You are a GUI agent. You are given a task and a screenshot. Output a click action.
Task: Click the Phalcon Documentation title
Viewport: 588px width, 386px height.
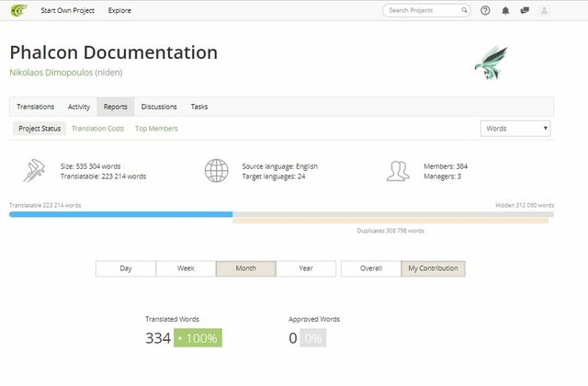tap(114, 52)
